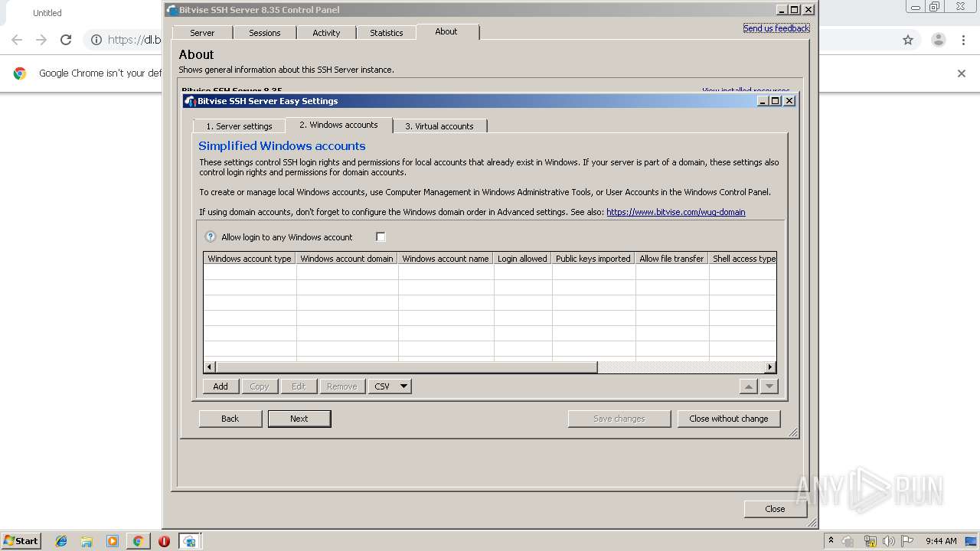Viewport: 980px width, 551px height.
Task: Open Windows Explorer folder taskbar icon
Action: 87,541
